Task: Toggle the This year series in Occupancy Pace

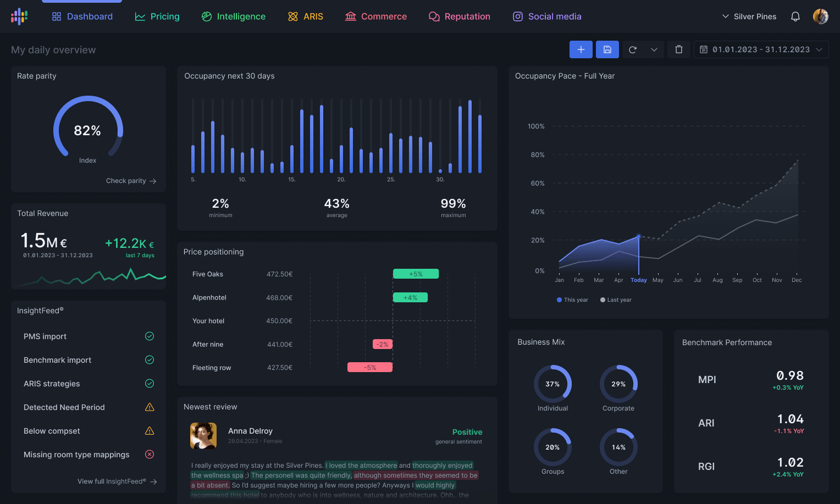Action: click(x=572, y=300)
